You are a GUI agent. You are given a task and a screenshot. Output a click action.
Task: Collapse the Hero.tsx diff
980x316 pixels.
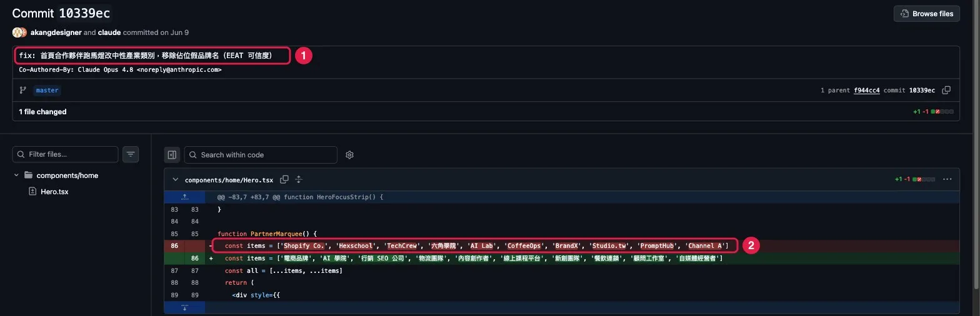point(175,180)
